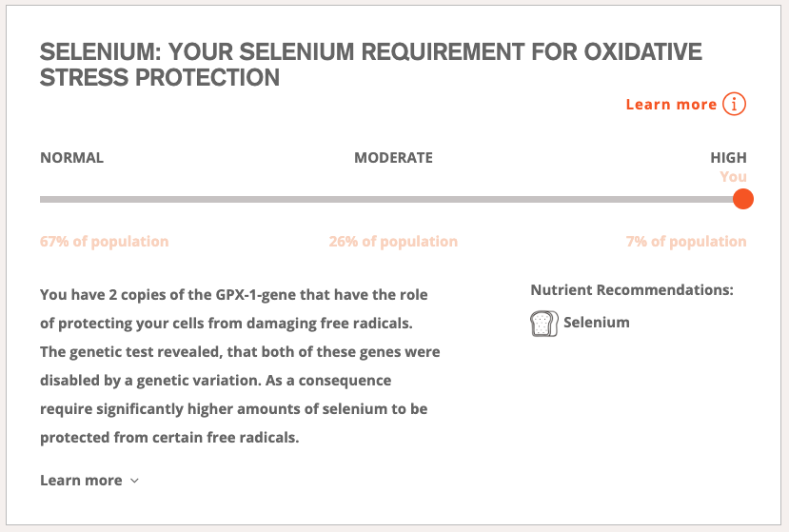Click the MODERATE label on the scale

[393, 158]
